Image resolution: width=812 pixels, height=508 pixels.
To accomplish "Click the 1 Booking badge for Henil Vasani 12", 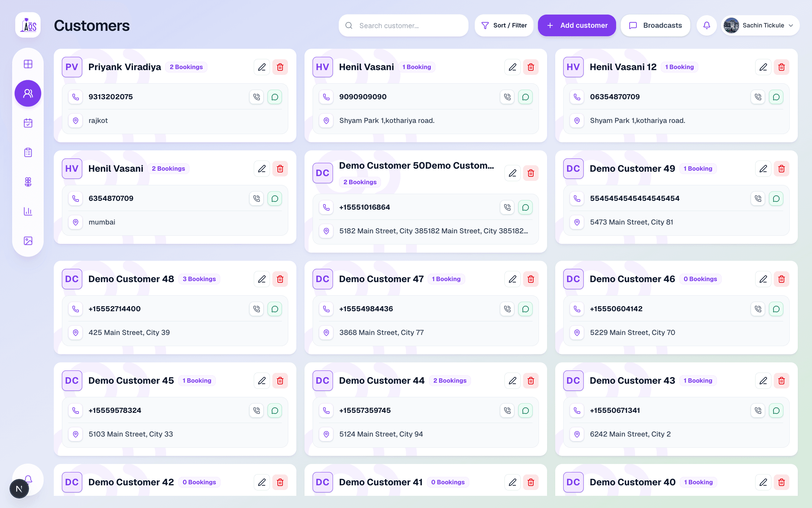I will 679,67.
